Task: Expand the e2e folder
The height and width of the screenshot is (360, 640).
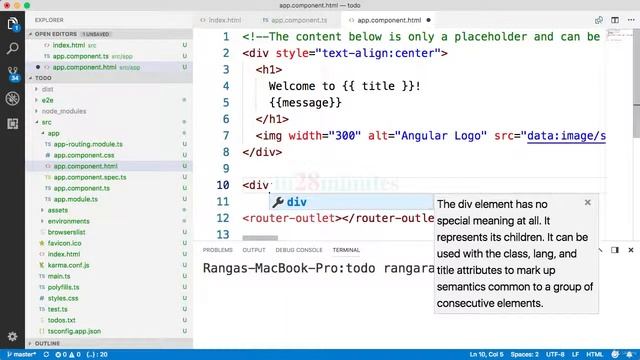Action: 47,100
